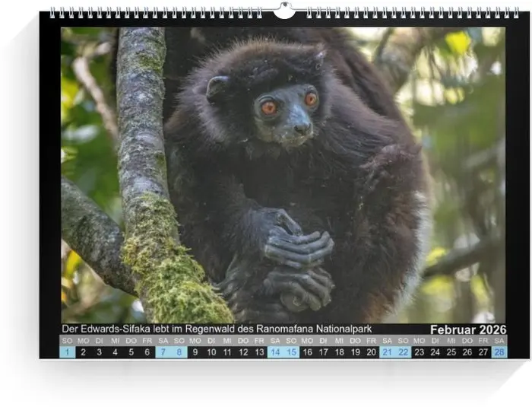532x407 pixels.
Task: Select Sunday 1 in the date strip
Action: 67,351
